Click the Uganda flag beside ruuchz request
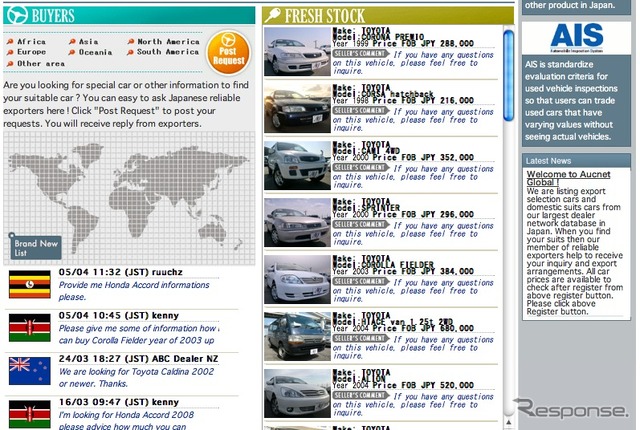This screenshot has height=430, width=640. click(x=30, y=284)
